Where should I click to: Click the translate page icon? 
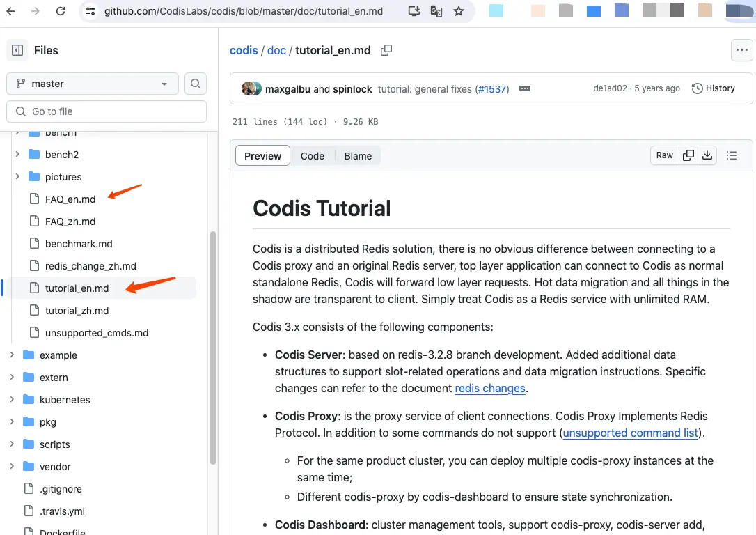pos(436,10)
